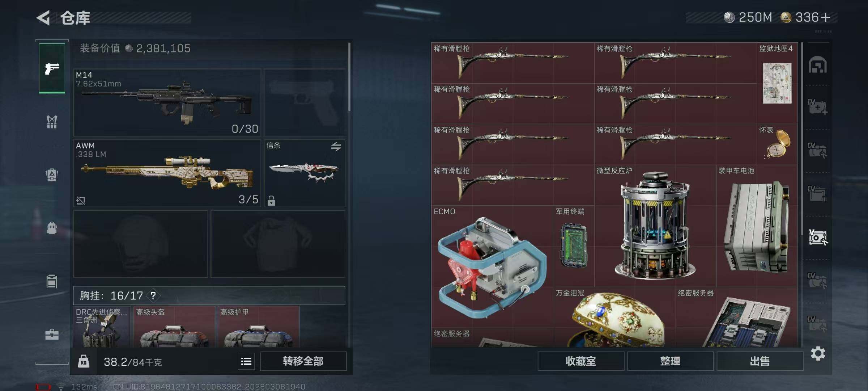Select the weapons pistol tab in left sidebar

(52, 68)
